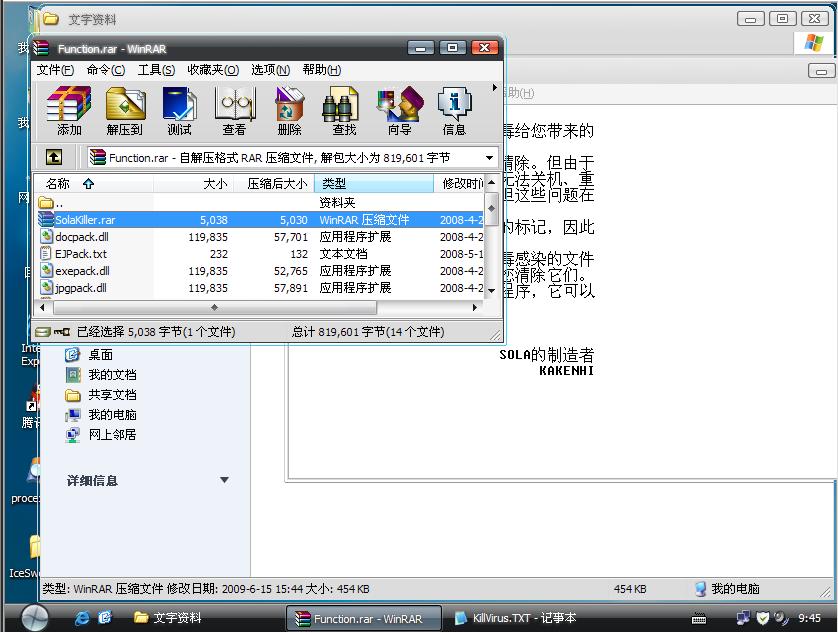Image resolution: width=838 pixels, height=632 pixels.
Task: Click 我的电脑 zone in Explorer status bar
Action: (x=727, y=589)
